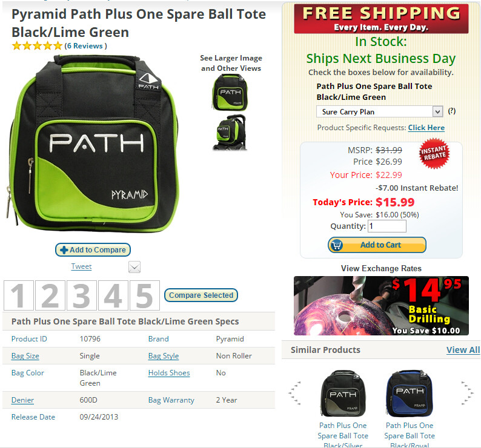The height and width of the screenshot is (448, 481).
Task: Click the plus icon on Add to Compare
Action: (64, 250)
